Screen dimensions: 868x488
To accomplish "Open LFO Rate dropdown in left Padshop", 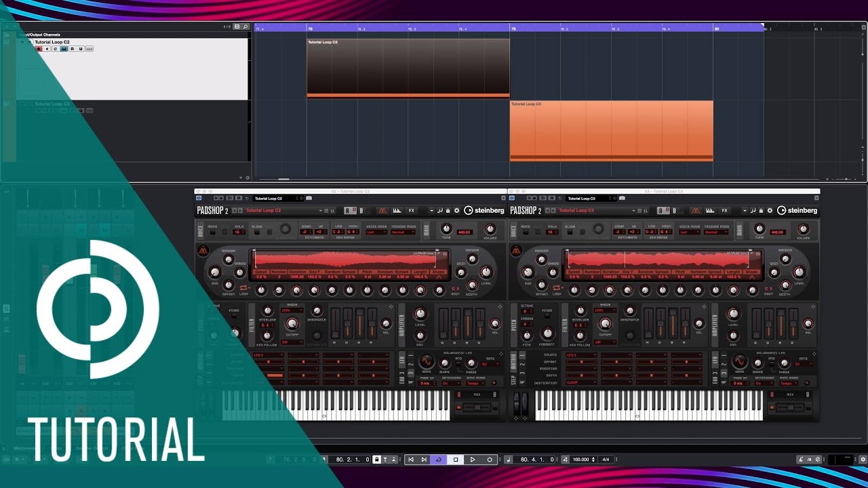I will tap(490, 364).
